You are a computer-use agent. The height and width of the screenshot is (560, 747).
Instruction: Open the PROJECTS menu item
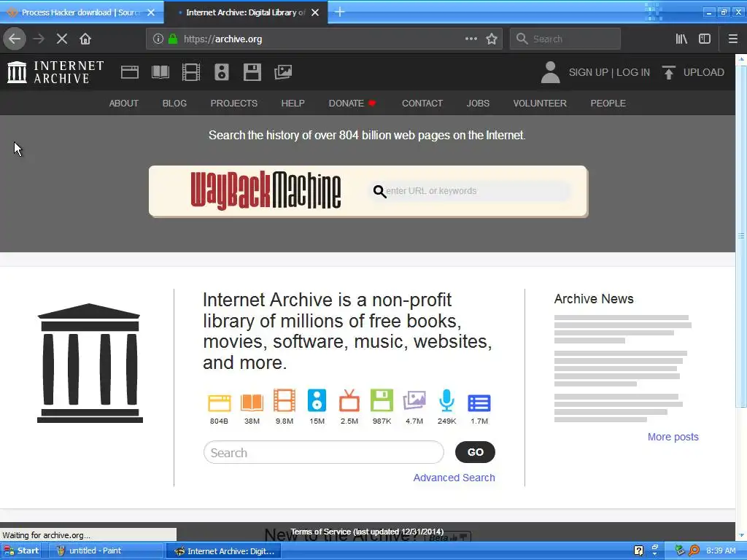pyautogui.click(x=234, y=103)
